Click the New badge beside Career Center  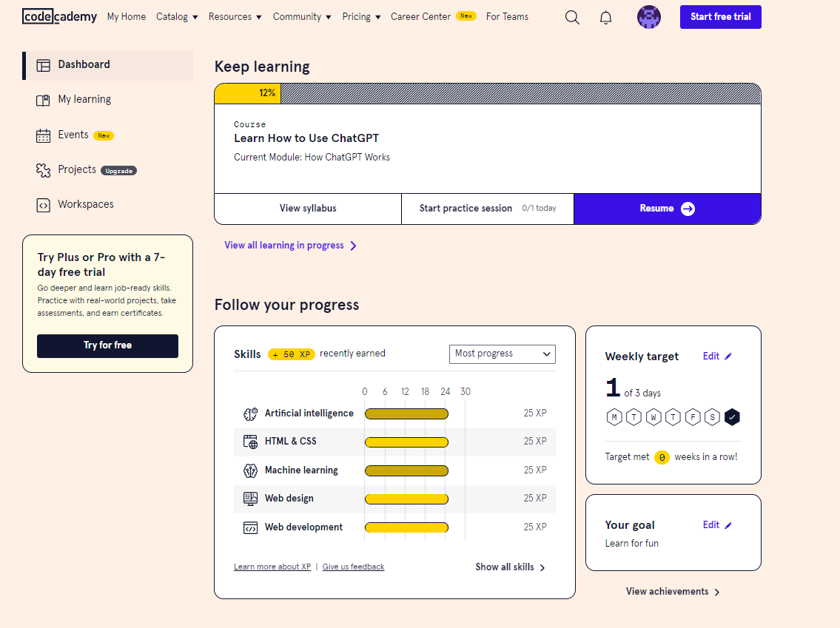(x=466, y=16)
